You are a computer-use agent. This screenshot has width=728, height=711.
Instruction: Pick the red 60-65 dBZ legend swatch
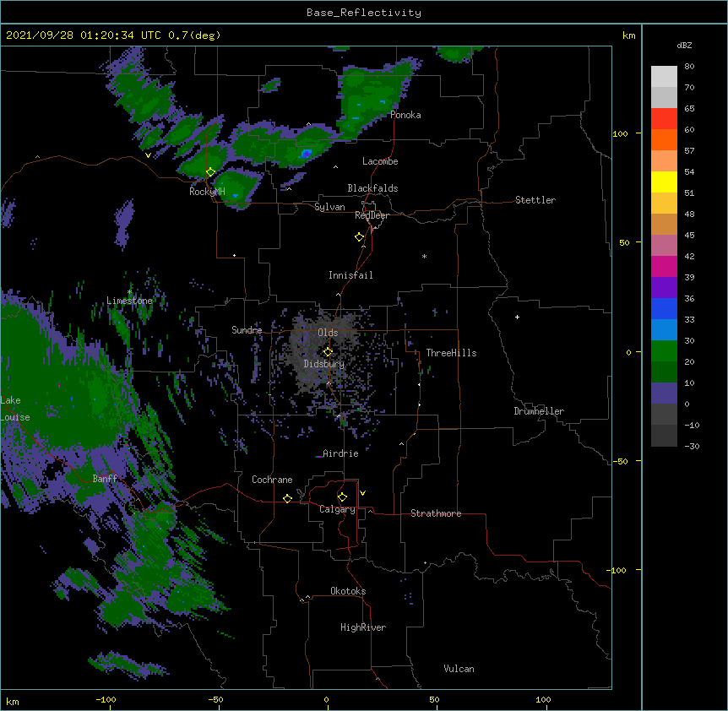click(x=664, y=119)
